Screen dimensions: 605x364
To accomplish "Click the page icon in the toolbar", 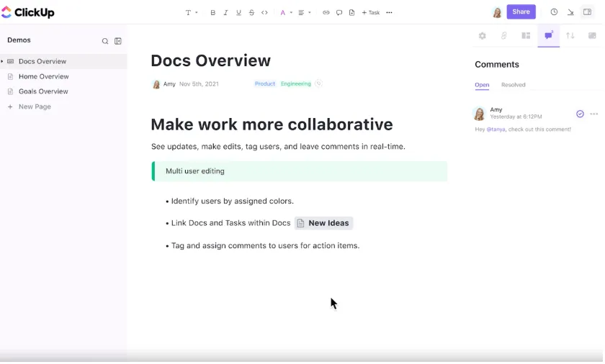I will (352, 13).
